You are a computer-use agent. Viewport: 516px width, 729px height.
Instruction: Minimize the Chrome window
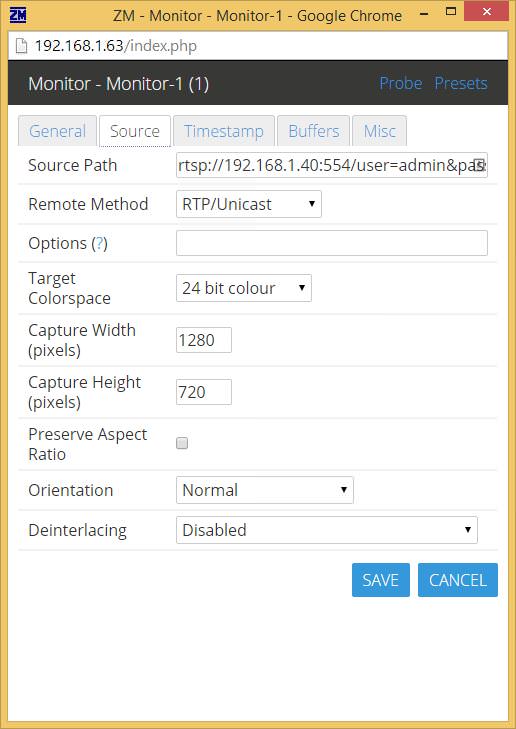coord(424,13)
